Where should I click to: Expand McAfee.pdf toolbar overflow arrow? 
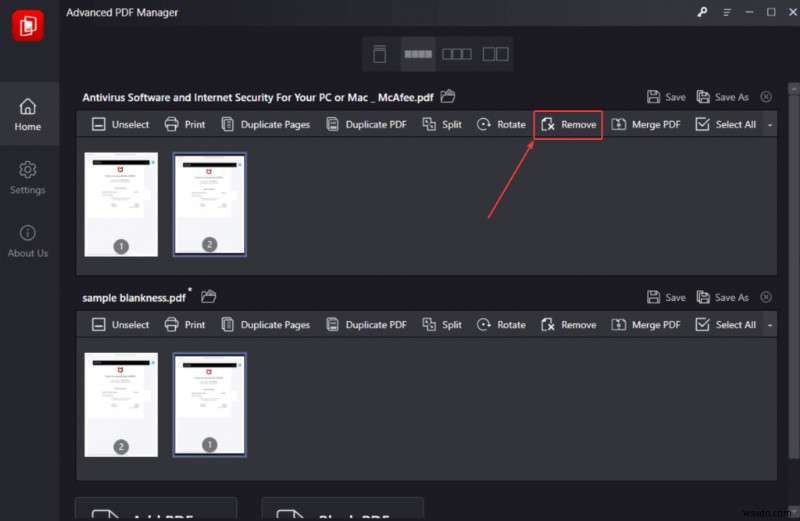[770, 125]
